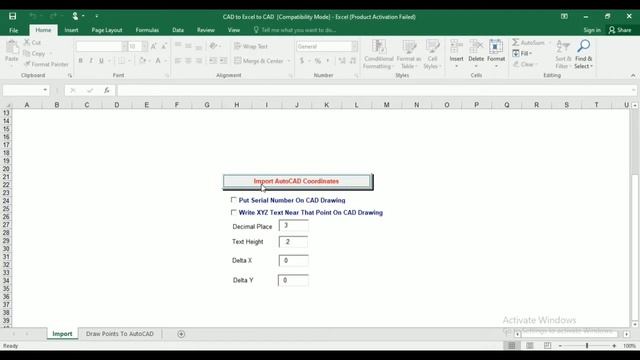Screen dimensions: 640x360
Task: Add a new sheet with plus icon
Action: tap(181, 334)
